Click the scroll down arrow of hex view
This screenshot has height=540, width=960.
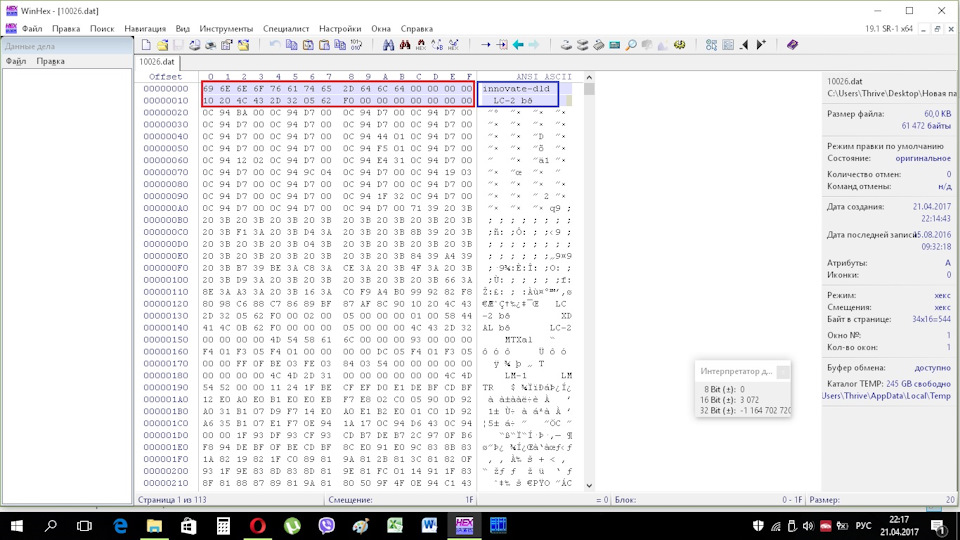589,486
